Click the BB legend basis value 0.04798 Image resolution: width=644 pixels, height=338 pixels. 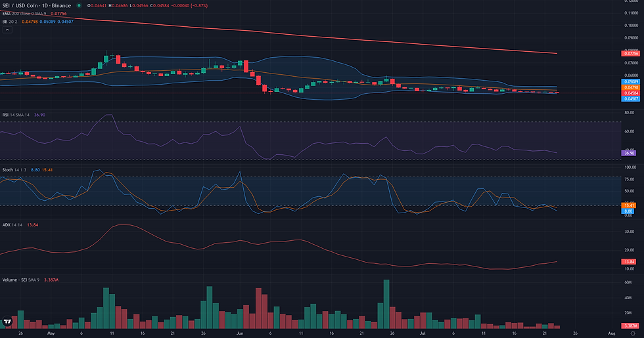(x=30, y=22)
